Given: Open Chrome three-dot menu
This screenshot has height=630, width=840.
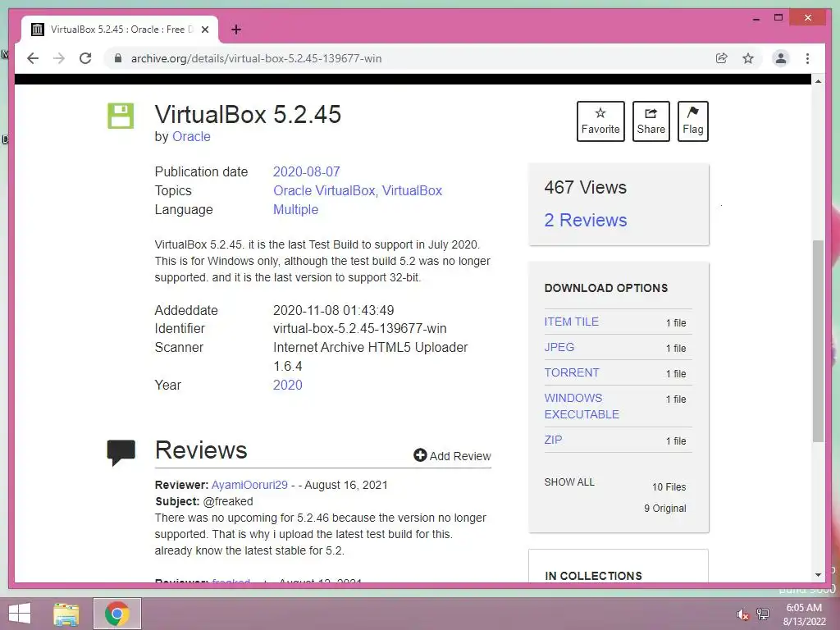Looking at the screenshot, I should coord(807,58).
